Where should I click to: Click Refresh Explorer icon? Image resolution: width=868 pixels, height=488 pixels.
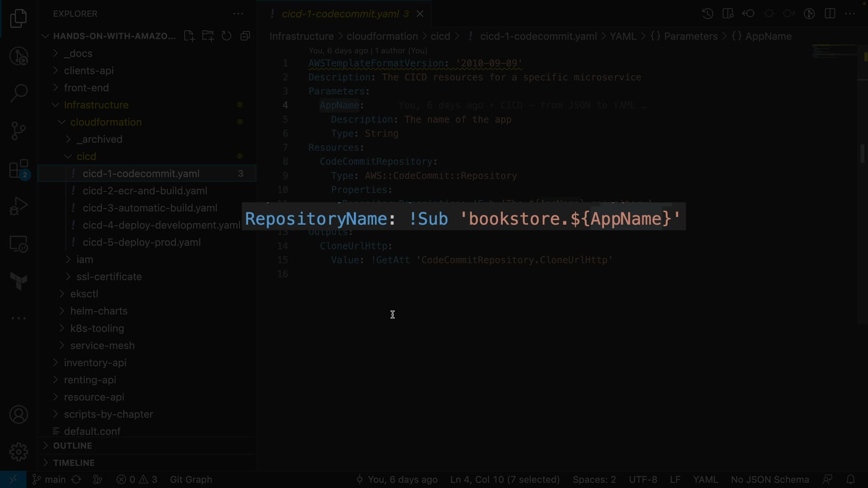pyautogui.click(x=226, y=36)
